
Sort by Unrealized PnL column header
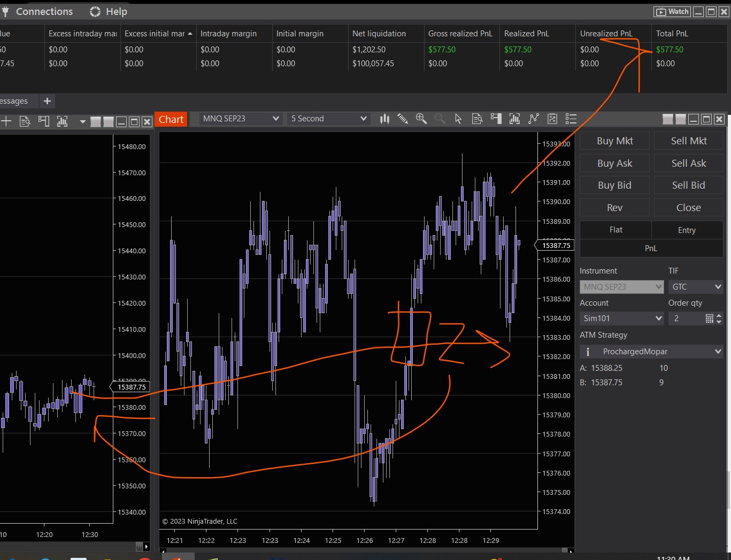pyautogui.click(x=614, y=33)
